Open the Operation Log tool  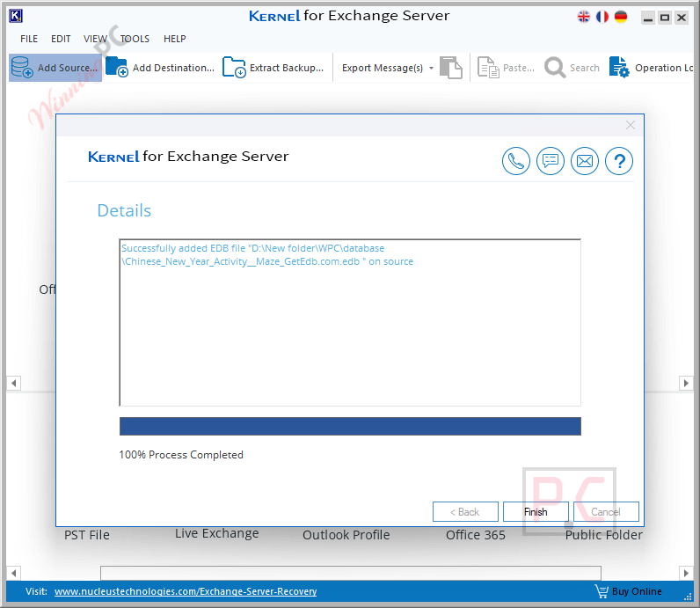tap(651, 68)
